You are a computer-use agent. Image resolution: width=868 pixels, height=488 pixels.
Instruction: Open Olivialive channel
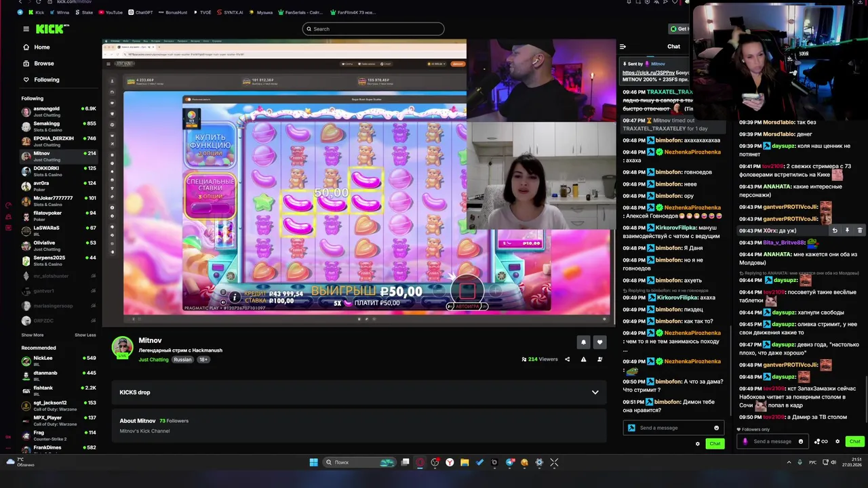59,245
